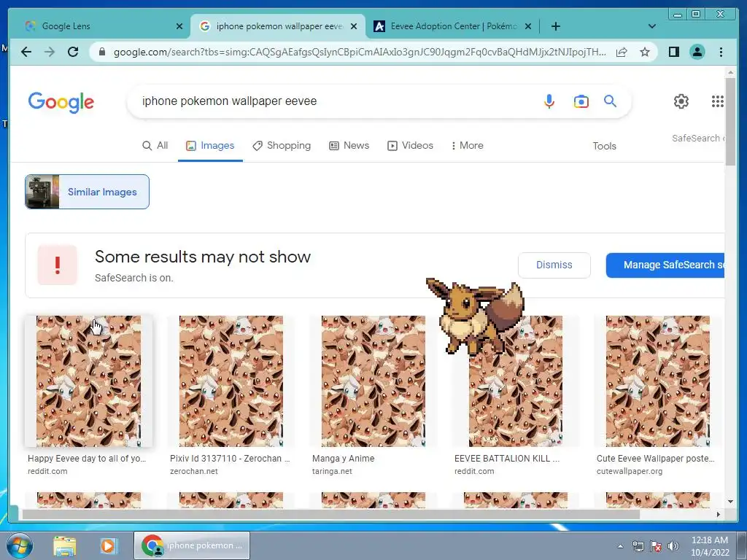Screen dimensions: 747x560
Task: Click the vertical scrollbar down arrow
Action: click(730, 502)
